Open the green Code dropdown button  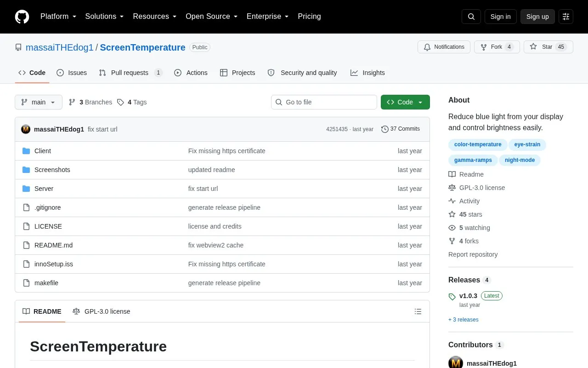point(405,102)
